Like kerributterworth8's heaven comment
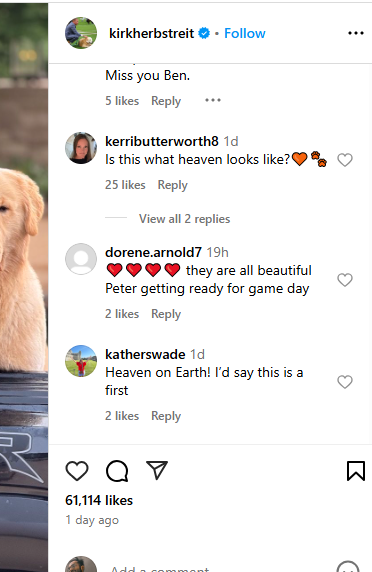372x572 pixels. click(x=345, y=160)
